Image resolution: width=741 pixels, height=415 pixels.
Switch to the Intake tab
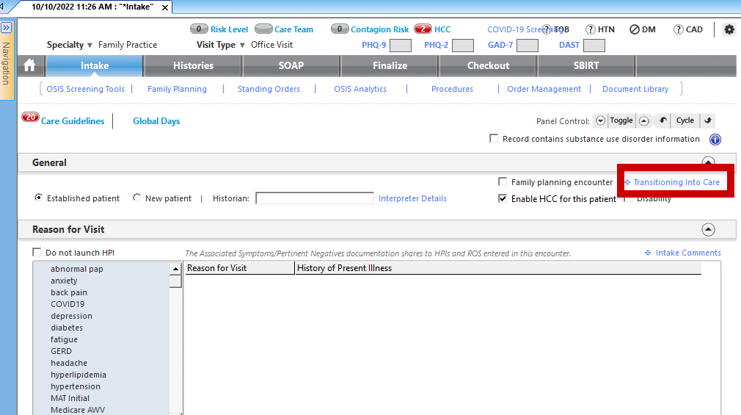(x=95, y=66)
